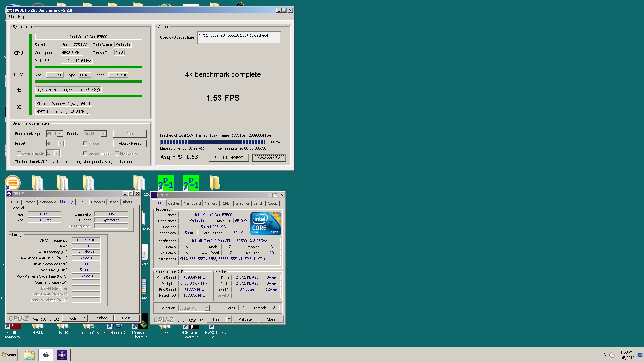Switch to HWBOT x265 taskbar button
This screenshot has width=644, height=362.
click(x=46, y=355)
